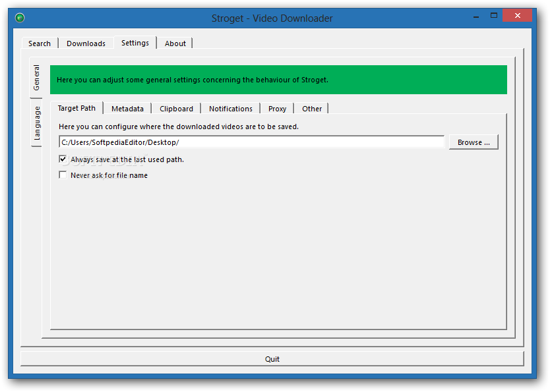Switch to the Clipboard sub-tab

176,109
